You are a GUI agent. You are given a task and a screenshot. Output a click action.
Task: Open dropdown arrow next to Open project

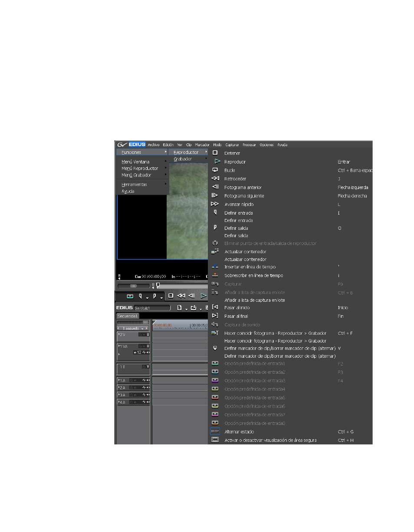click(x=200, y=309)
